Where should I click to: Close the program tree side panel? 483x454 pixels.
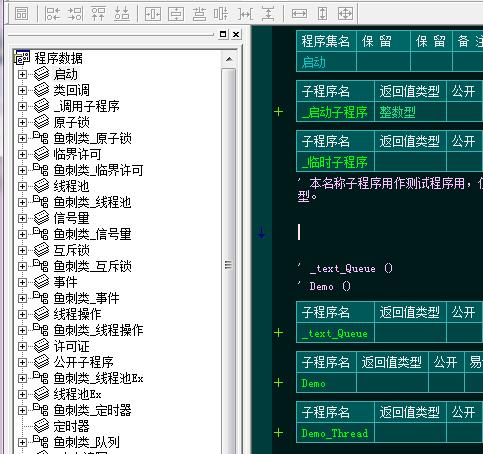(236, 34)
